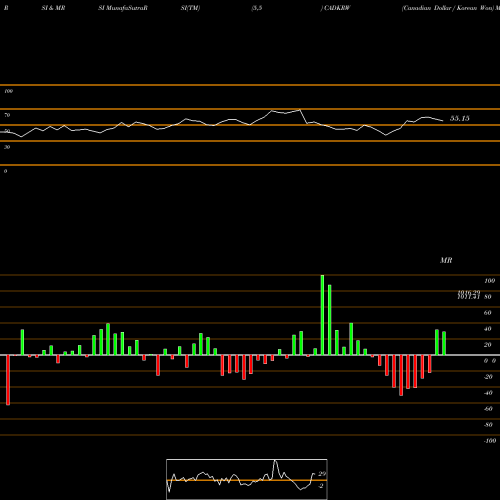This screenshot has height=500, width=500.
Task: Click the MR label above the bar chart
Action: click(446, 260)
